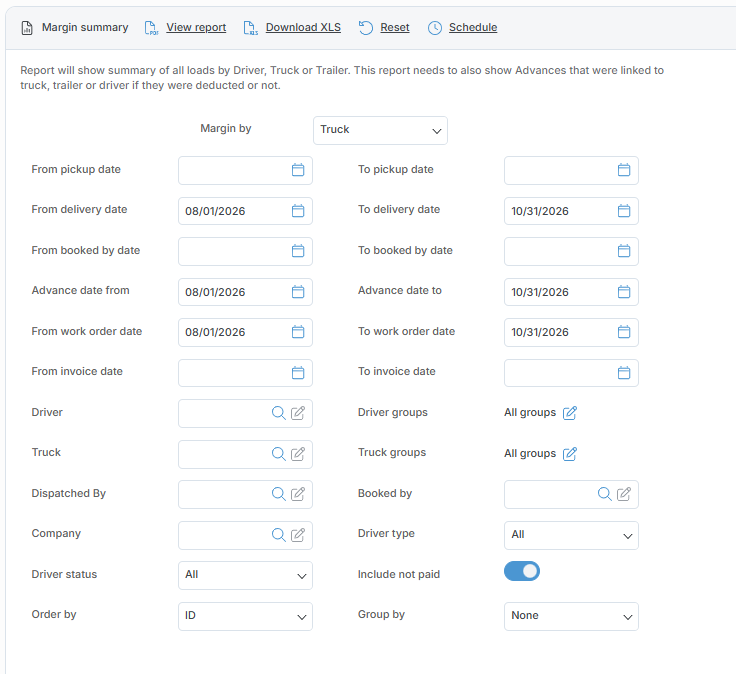Open calendar picker for To delivery date
Screen dimensions: 736x674
pos(623,211)
